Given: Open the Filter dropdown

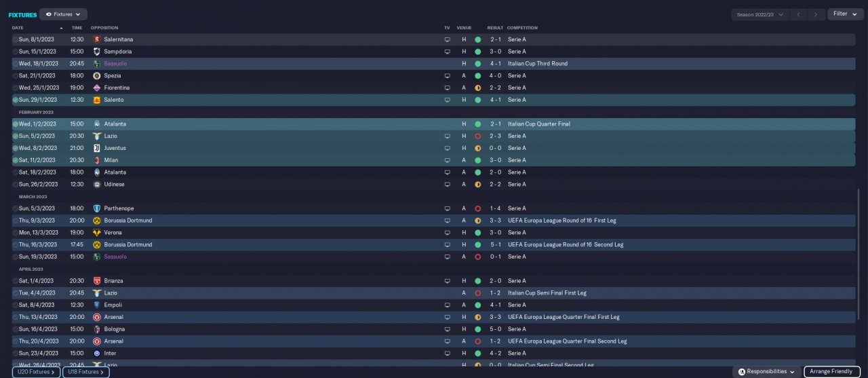Looking at the screenshot, I should pyautogui.click(x=844, y=14).
